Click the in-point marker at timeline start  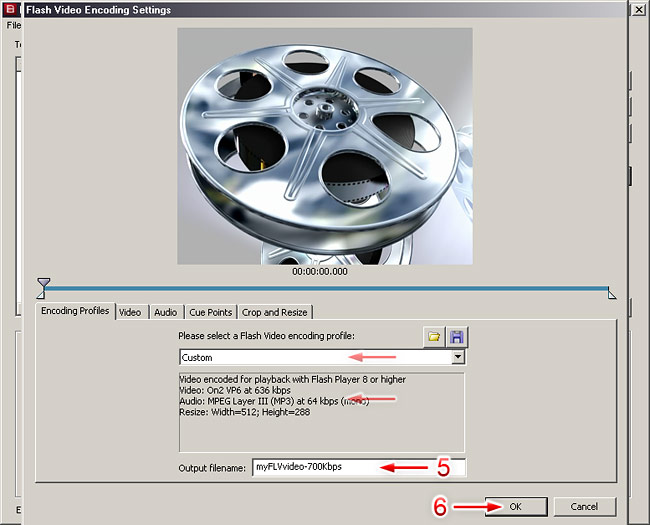pos(41,294)
